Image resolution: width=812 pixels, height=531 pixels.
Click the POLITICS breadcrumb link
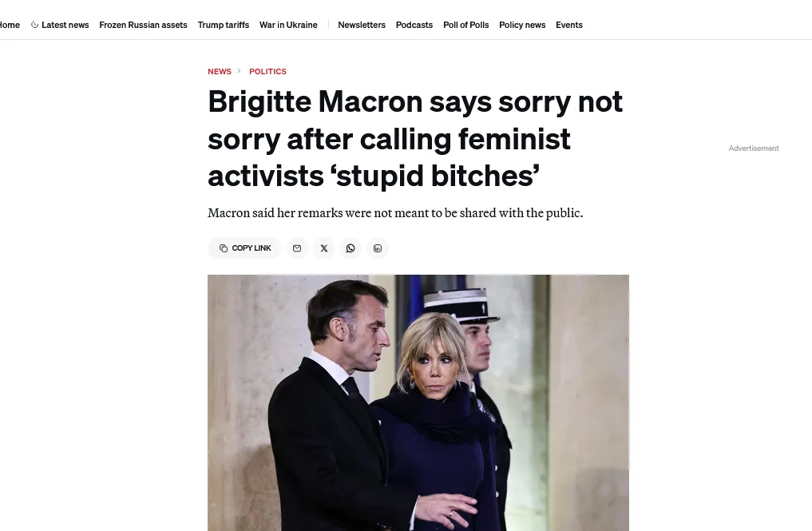267,72
